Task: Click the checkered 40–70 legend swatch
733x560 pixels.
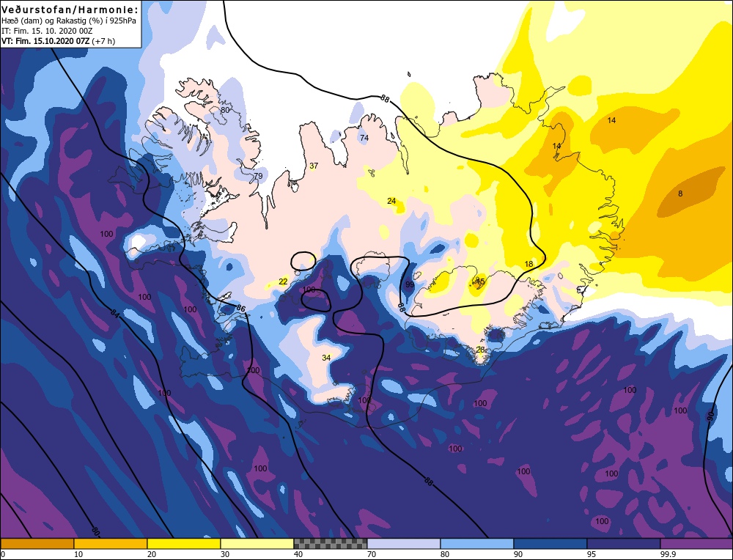Action: (331, 543)
